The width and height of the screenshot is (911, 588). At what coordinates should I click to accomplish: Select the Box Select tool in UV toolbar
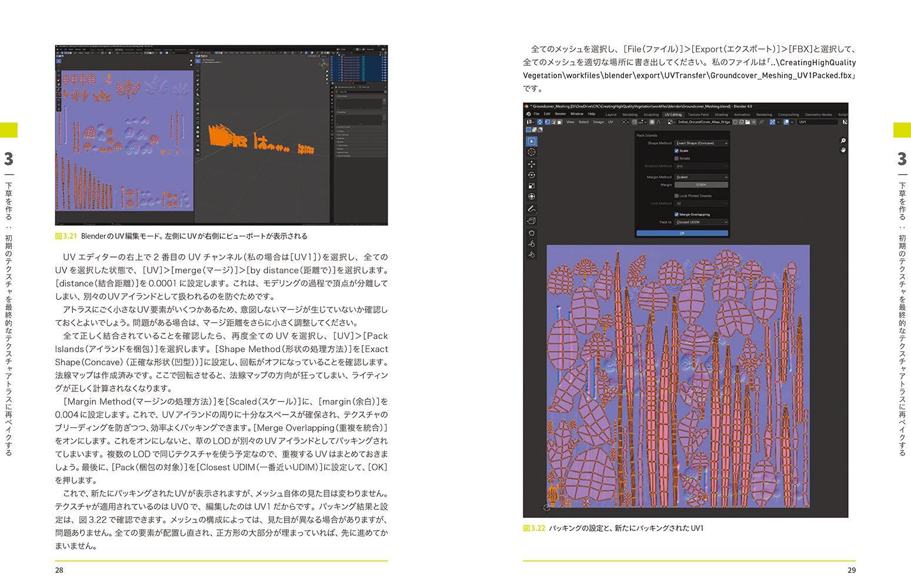coord(532,141)
